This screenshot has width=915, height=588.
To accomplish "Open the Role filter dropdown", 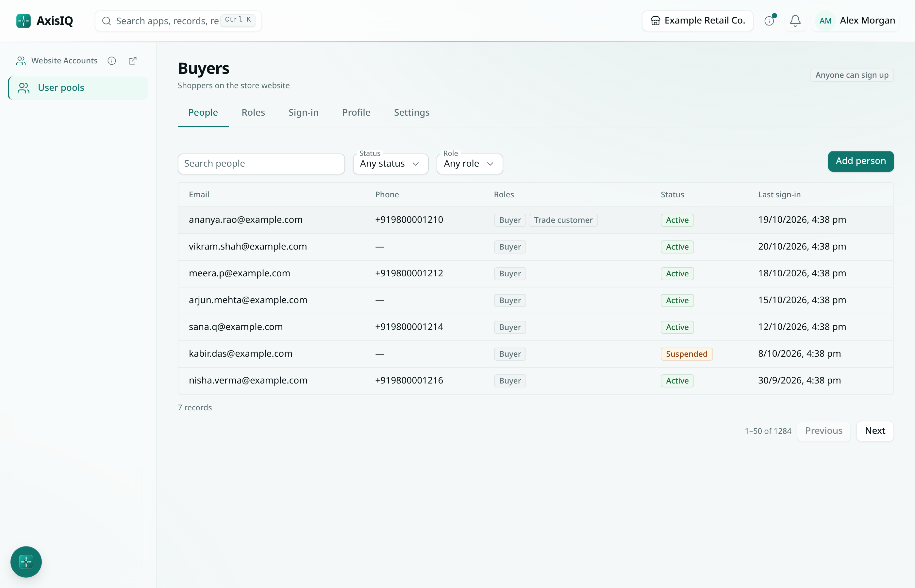I will [x=469, y=164].
